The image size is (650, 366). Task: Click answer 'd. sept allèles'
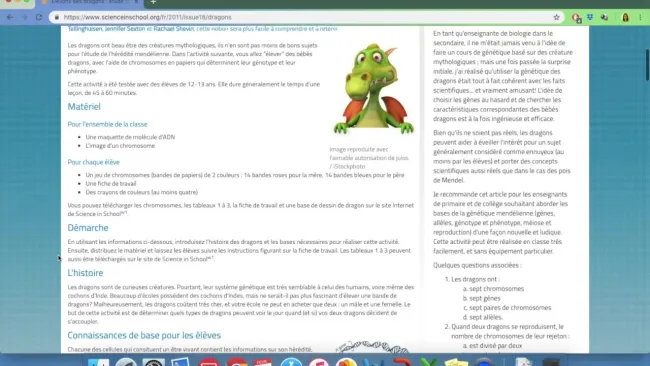point(483,318)
